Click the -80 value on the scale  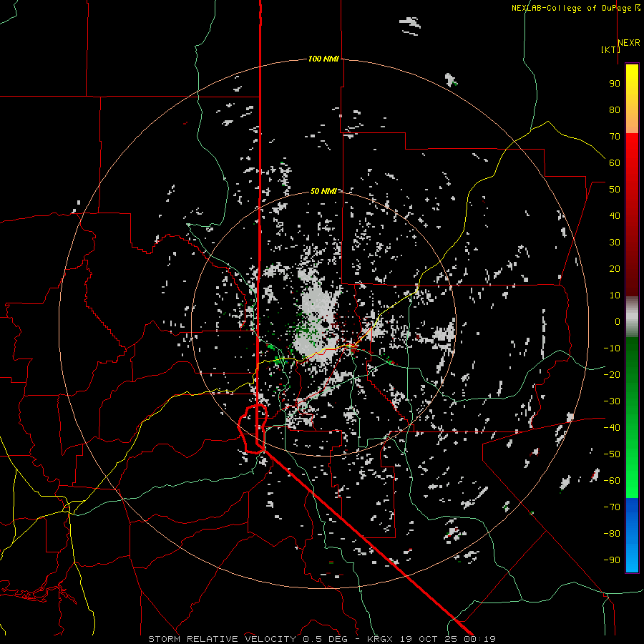[612, 534]
